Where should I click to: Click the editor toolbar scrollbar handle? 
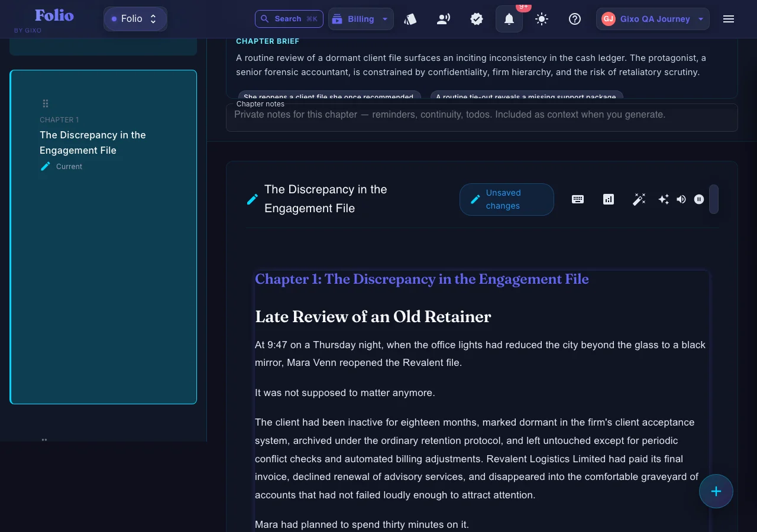click(x=714, y=199)
